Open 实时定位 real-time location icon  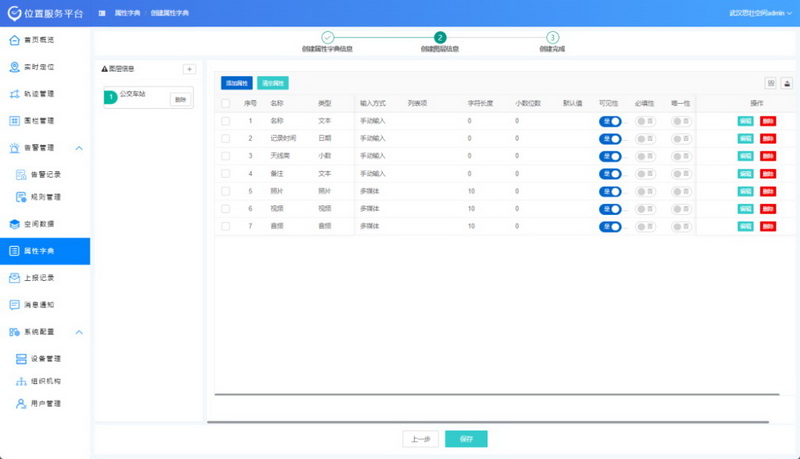tap(14, 68)
